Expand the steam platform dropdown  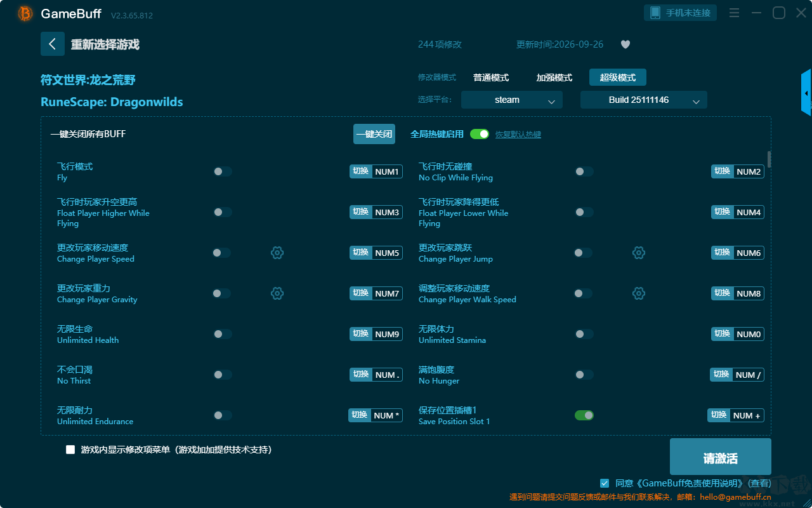point(512,100)
